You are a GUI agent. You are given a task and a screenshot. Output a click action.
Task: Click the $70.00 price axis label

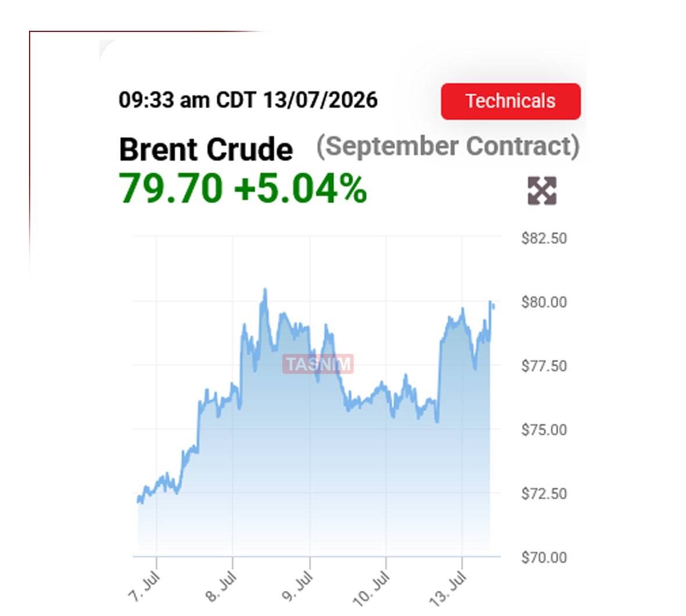pyautogui.click(x=544, y=558)
